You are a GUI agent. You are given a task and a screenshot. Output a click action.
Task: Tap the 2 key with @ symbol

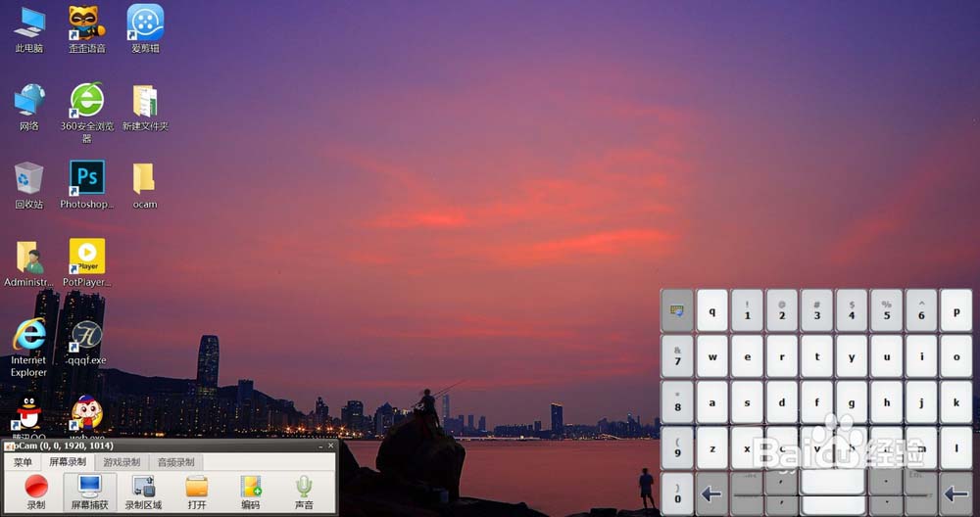click(x=782, y=310)
